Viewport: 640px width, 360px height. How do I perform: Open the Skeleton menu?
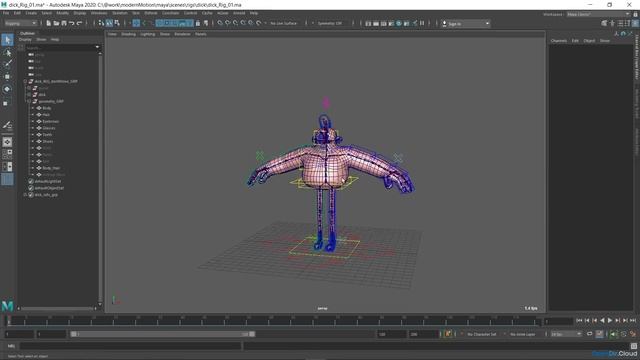[120, 13]
